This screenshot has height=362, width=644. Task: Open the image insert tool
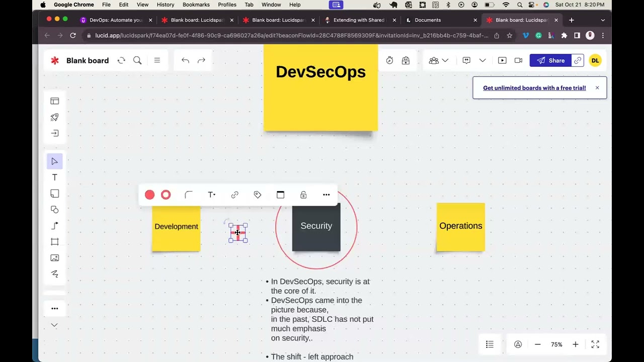pyautogui.click(x=55, y=258)
